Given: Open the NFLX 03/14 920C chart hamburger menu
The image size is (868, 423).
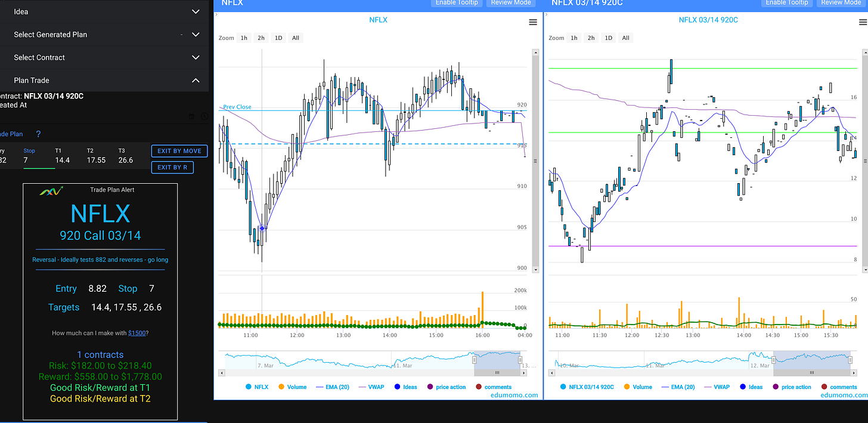Looking at the screenshot, I should click(x=862, y=22).
